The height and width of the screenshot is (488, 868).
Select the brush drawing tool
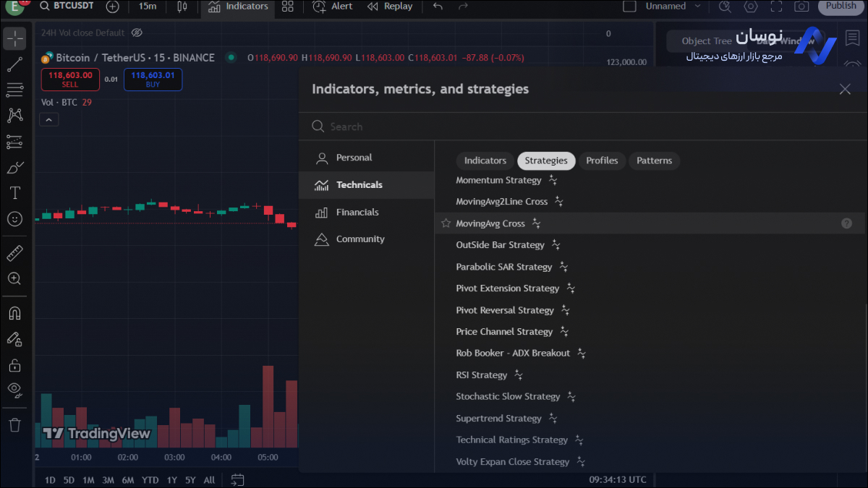tap(14, 168)
